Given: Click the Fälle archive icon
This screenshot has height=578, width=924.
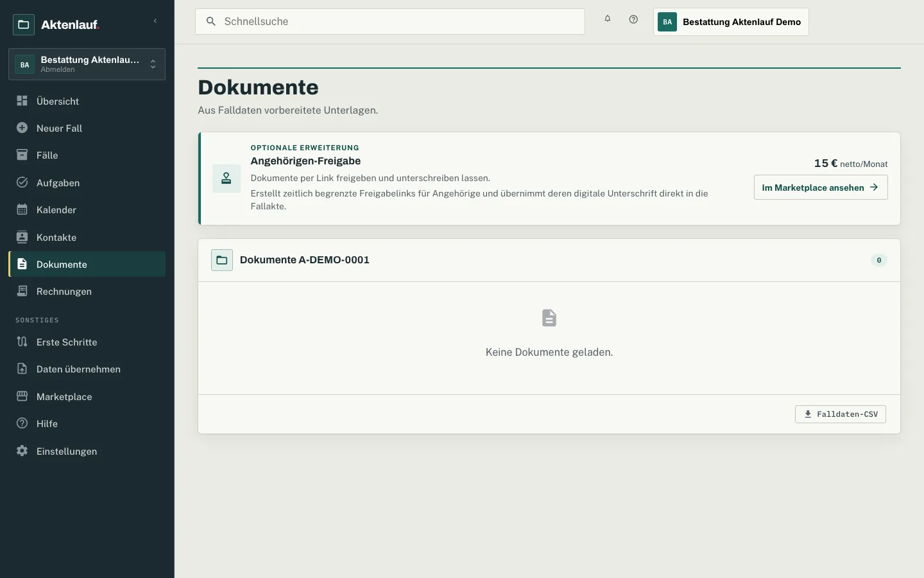Looking at the screenshot, I should pyautogui.click(x=22, y=155).
